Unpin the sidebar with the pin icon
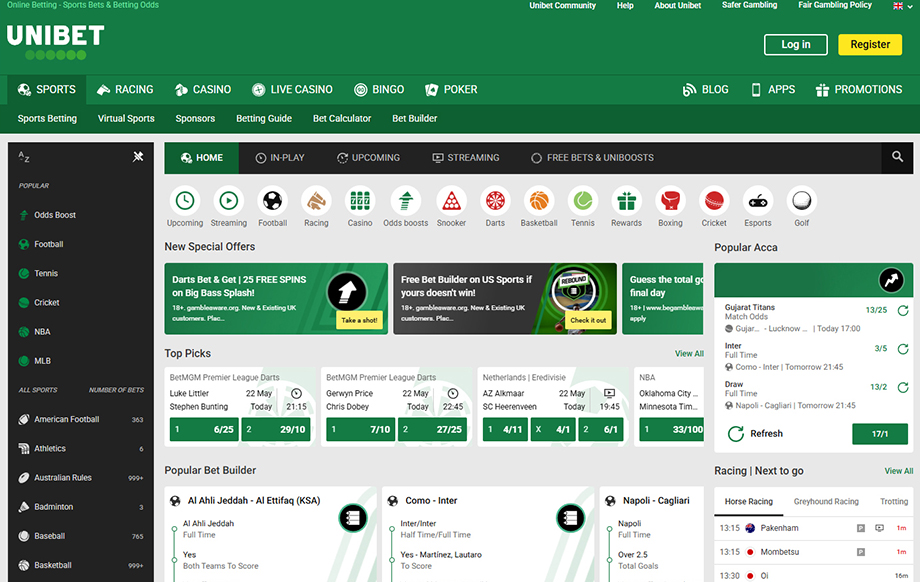Screen dimensions: 920x582 pyautogui.click(x=138, y=157)
